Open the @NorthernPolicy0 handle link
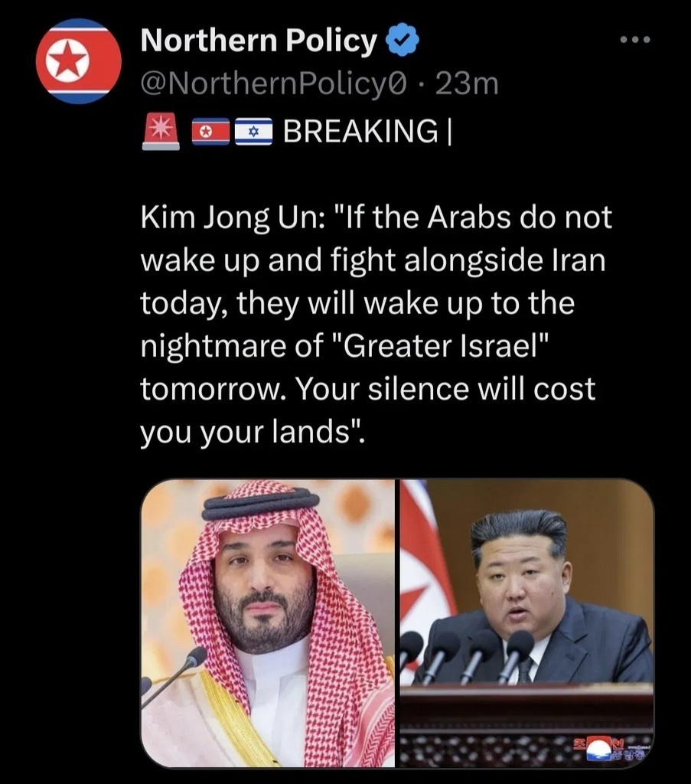The image size is (691, 784). (x=274, y=83)
